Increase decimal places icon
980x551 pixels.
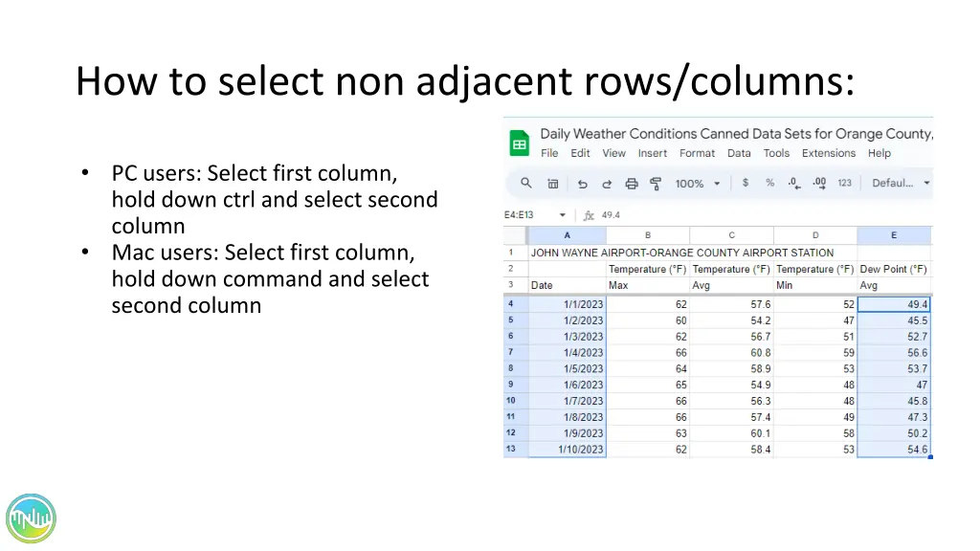click(819, 183)
